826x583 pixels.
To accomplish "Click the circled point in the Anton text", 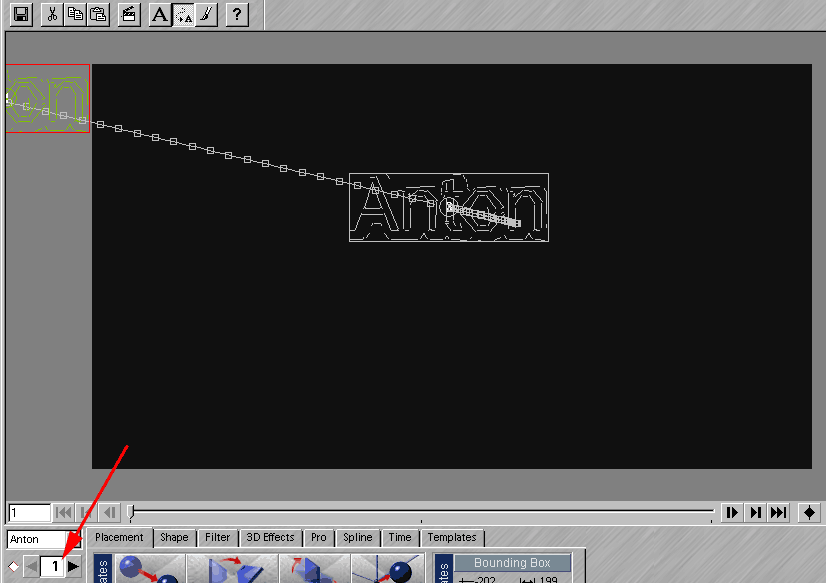I will tap(449, 207).
